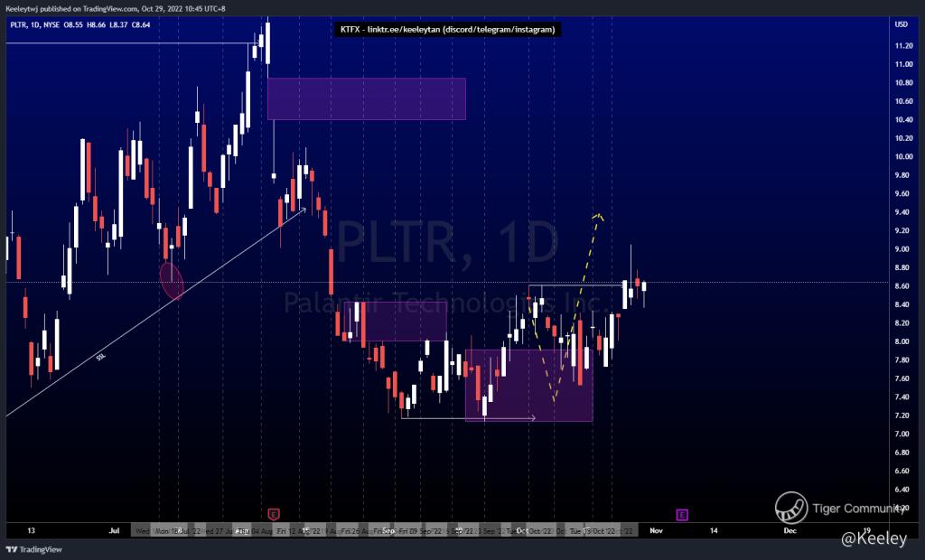Click the Tiger Community logo icon
This screenshot has width=925, height=560.
click(791, 509)
